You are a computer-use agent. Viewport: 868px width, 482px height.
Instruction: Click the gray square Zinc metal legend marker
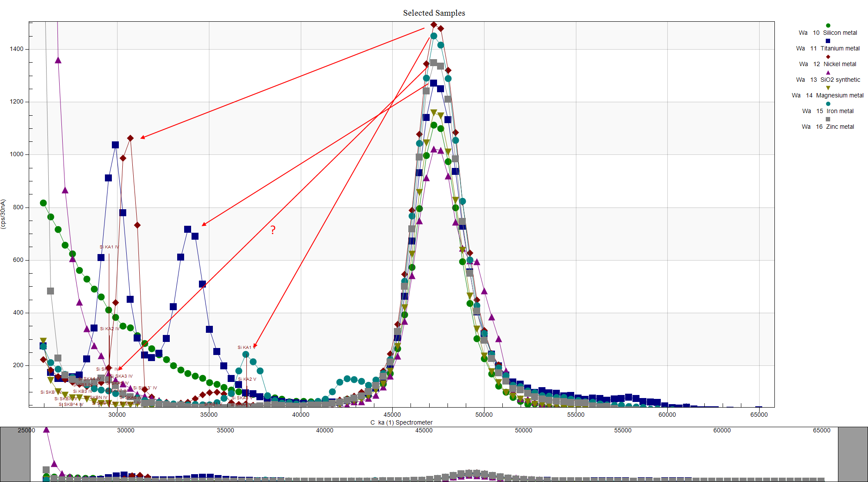tap(828, 119)
